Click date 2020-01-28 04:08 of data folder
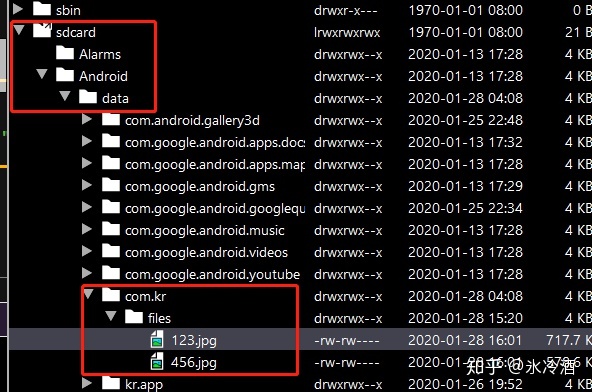The image size is (592, 392). point(465,98)
